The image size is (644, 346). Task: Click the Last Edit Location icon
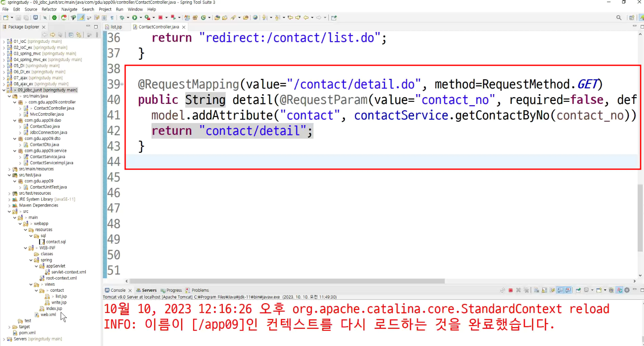point(290,17)
